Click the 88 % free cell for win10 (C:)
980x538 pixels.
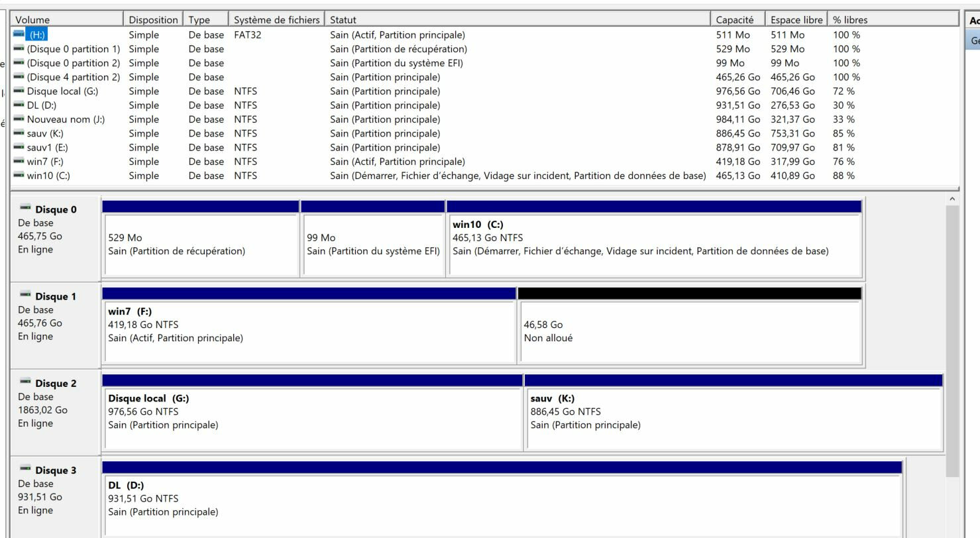coord(844,176)
